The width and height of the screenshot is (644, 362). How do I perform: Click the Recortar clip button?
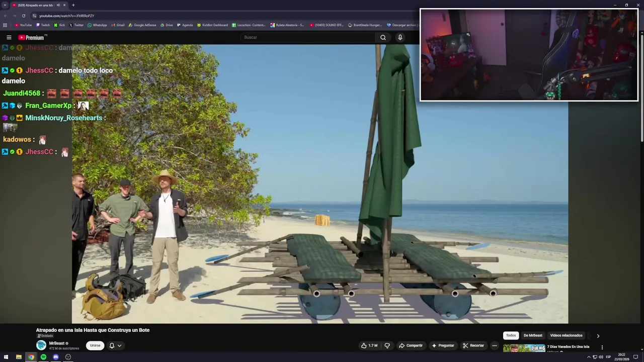[473, 345]
